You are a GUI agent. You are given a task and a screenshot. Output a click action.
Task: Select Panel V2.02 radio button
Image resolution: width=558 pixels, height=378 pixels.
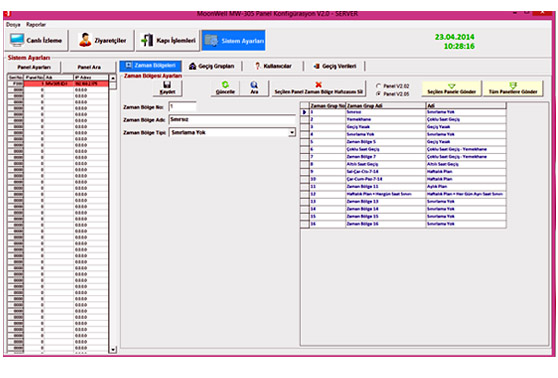tap(379, 86)
